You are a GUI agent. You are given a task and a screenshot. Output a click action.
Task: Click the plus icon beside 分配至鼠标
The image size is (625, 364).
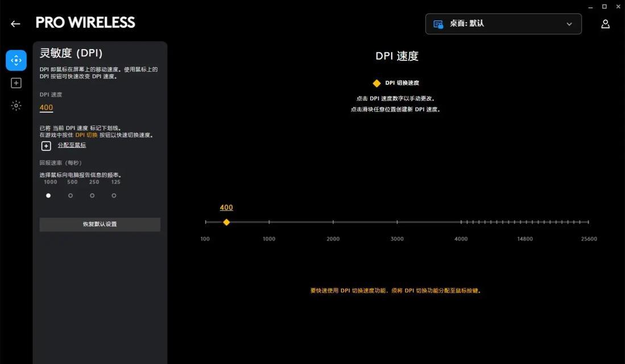pos(46,146)
